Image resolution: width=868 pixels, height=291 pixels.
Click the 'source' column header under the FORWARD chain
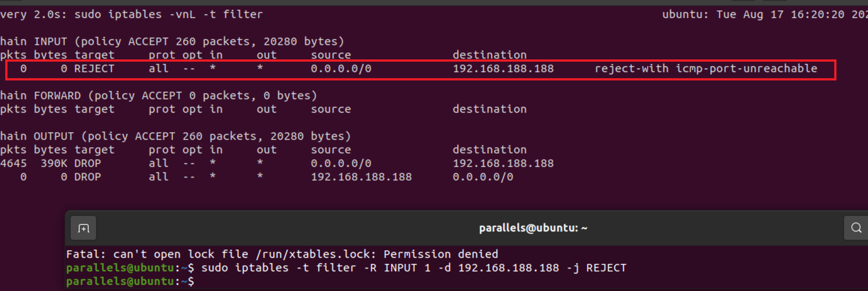point(331,109)
